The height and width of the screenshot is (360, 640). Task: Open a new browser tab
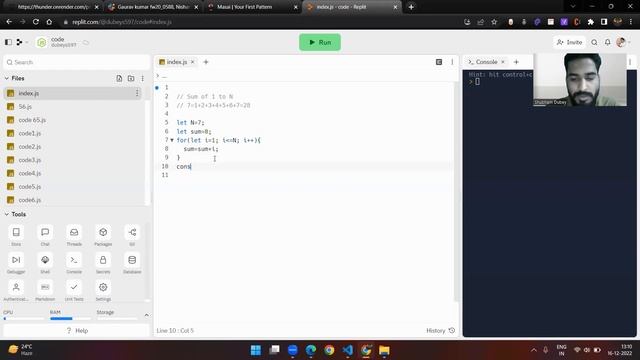pyautogui.click(x=411, y=7)
